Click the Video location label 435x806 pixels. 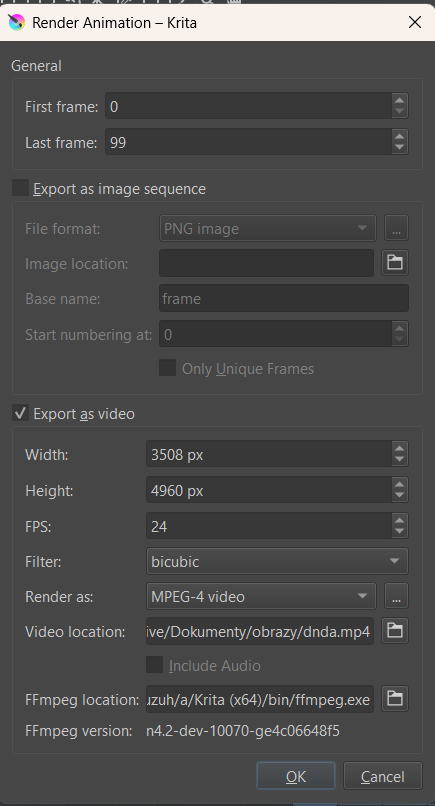tap(75, 631)
